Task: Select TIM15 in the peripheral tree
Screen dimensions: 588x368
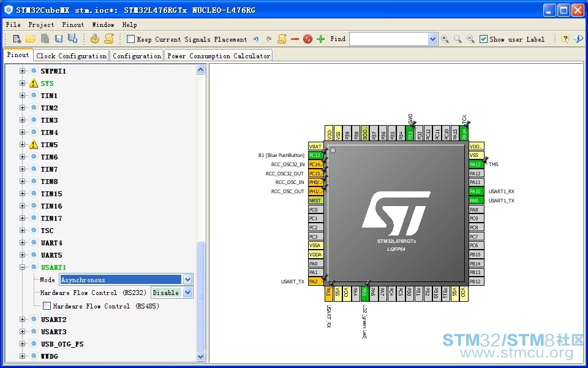Action: coord(51,194)
